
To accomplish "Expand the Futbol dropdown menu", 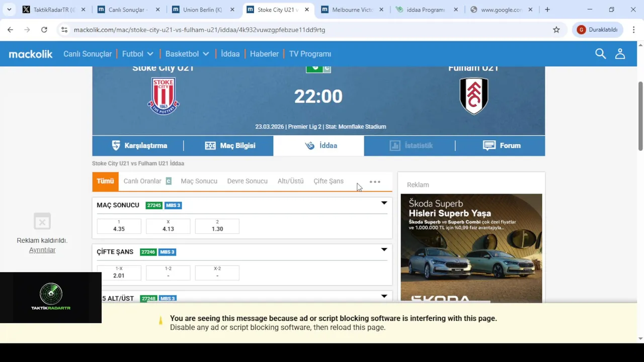I will click(137, 54).
